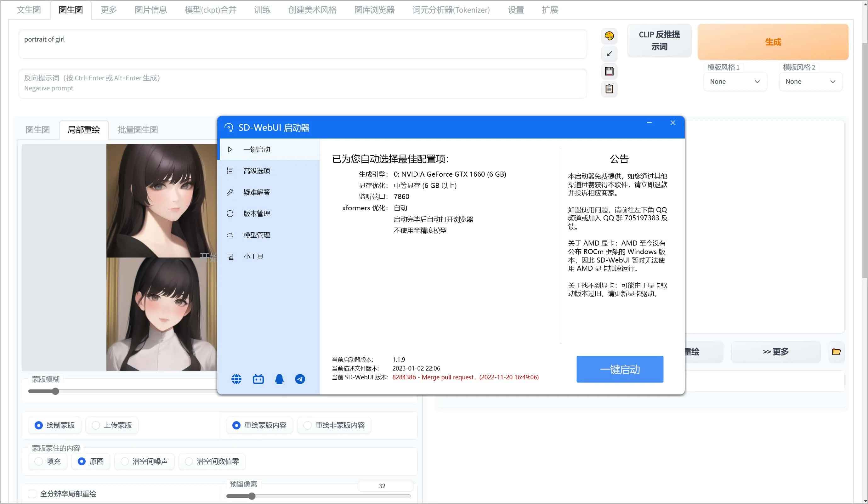Open the styles palette icon
This screenshot has width=868, height=504.
(x=609, y=36)
